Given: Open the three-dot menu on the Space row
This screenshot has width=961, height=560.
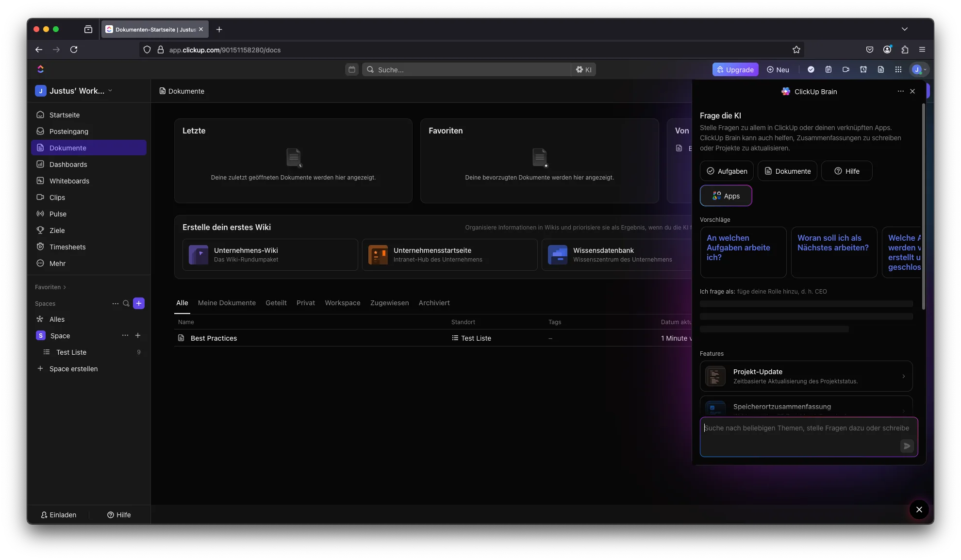Looking at the screenshot, I should [x=125, y=335].
